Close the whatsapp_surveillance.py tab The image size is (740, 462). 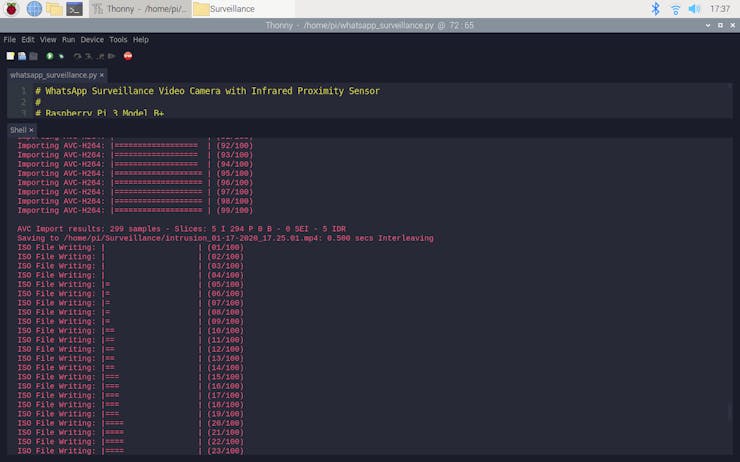103,75
